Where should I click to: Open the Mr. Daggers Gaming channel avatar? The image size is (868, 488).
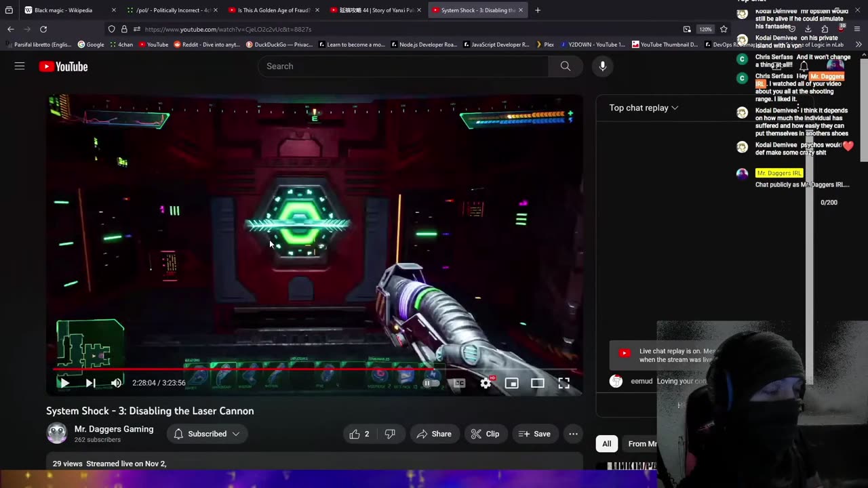click(57, 433)
